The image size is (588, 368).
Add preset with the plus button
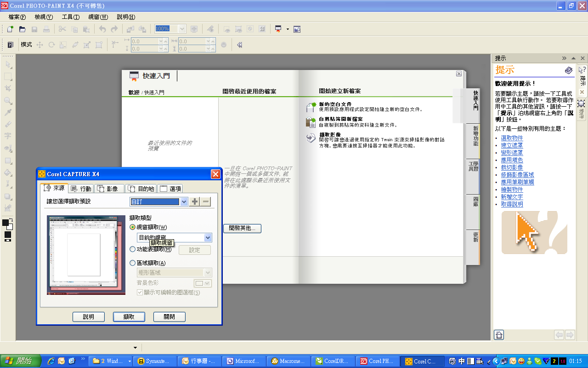click(195, 201)
